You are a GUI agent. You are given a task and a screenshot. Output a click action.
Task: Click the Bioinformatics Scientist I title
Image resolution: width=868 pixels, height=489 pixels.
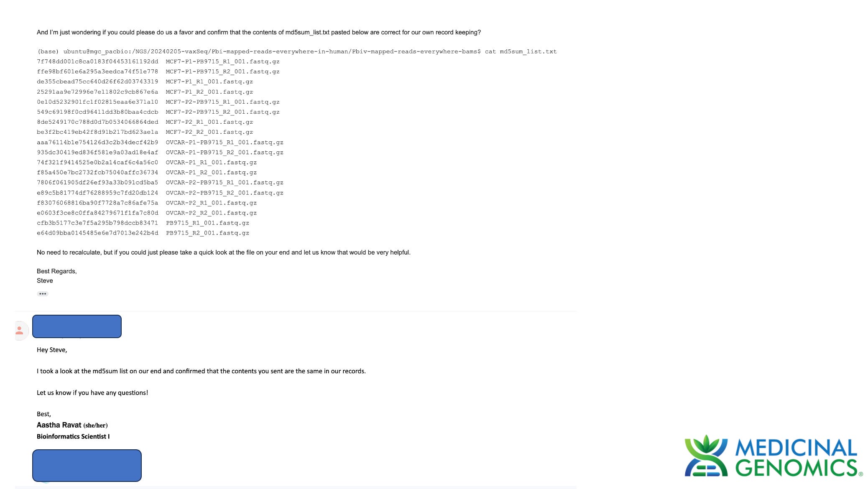73,436
